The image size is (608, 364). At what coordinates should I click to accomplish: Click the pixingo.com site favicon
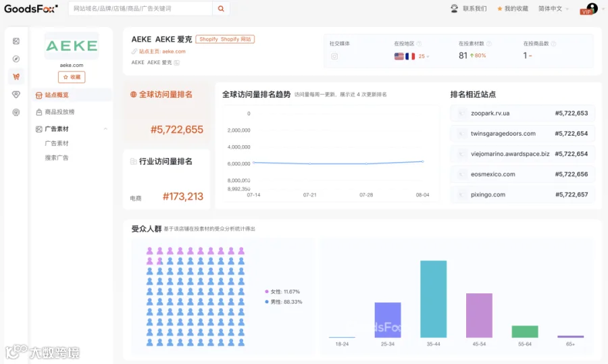pyautogui.click(x=461, y=194)
